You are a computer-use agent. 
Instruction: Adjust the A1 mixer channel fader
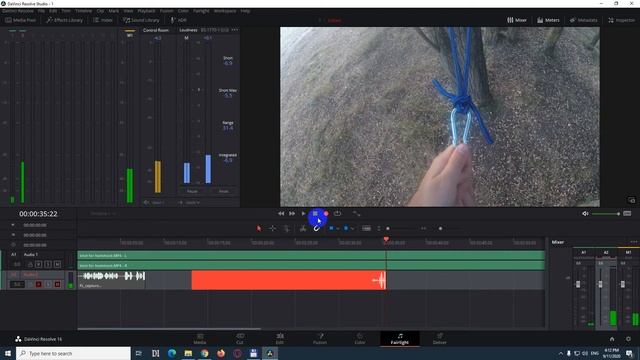coord(578,284)
